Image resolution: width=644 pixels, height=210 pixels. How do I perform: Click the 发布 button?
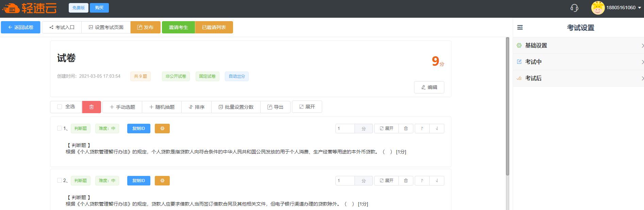(145, 27)
